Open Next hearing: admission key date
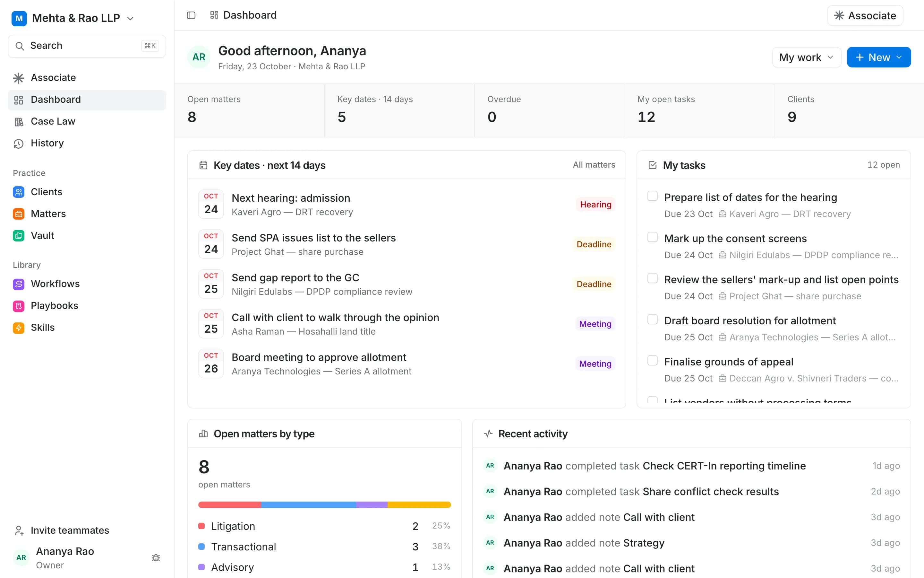The image size is (924, 578). pos(406,205)
